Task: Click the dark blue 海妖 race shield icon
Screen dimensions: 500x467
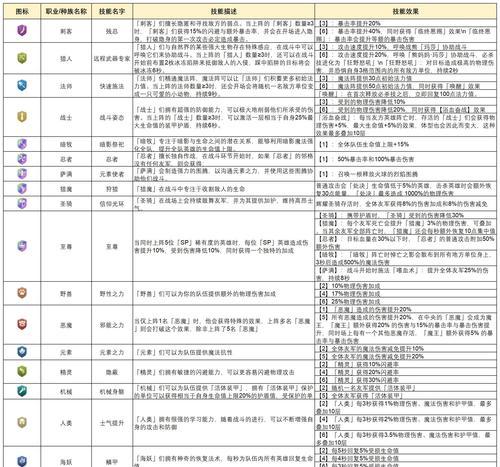Action: point(22,461)
